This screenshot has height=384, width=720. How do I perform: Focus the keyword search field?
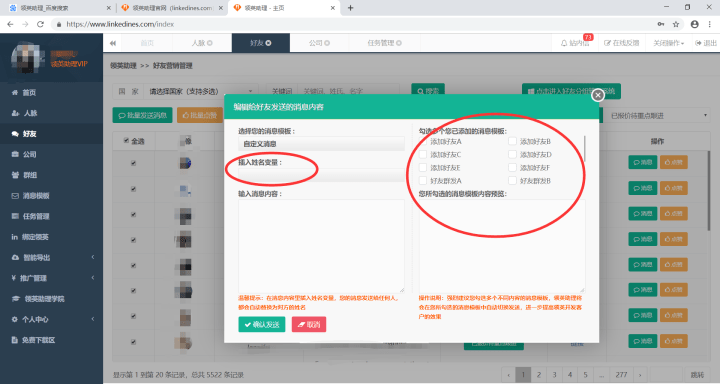pyautogui.click(x=349, y=91)
